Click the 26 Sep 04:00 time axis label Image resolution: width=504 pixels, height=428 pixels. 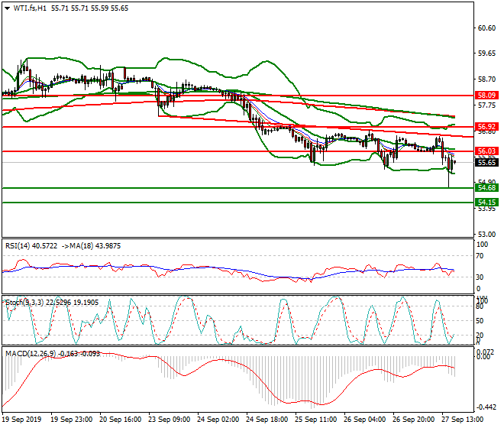tap(364, 420)
